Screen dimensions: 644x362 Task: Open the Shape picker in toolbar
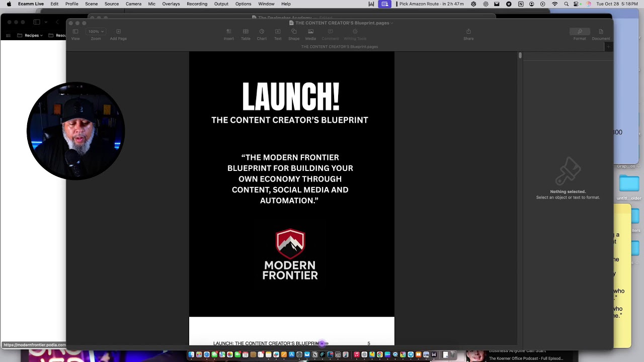click(x=294, y=34)
